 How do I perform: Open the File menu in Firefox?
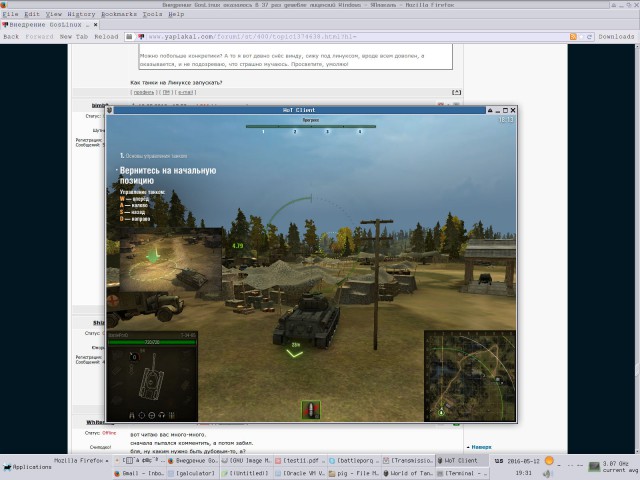coord(10,14)
